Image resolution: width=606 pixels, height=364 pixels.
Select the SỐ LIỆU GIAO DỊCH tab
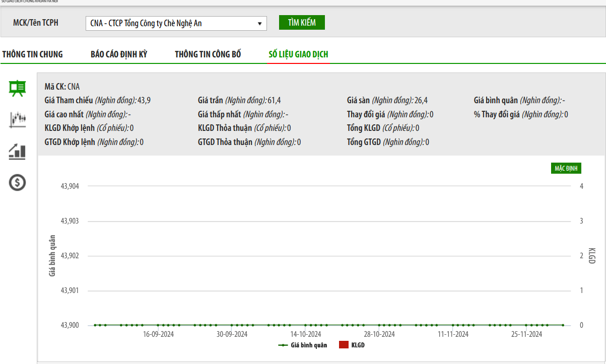coord(298,54)
